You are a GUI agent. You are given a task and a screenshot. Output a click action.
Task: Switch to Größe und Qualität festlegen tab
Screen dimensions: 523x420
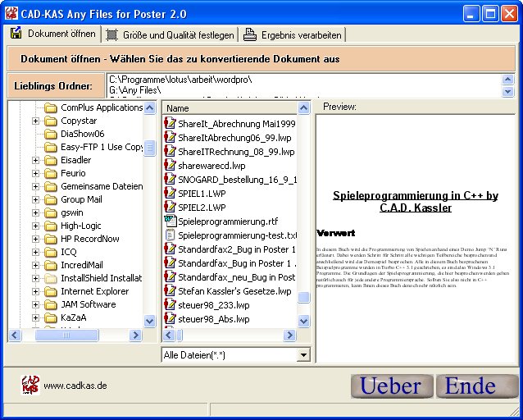point(170,34)
